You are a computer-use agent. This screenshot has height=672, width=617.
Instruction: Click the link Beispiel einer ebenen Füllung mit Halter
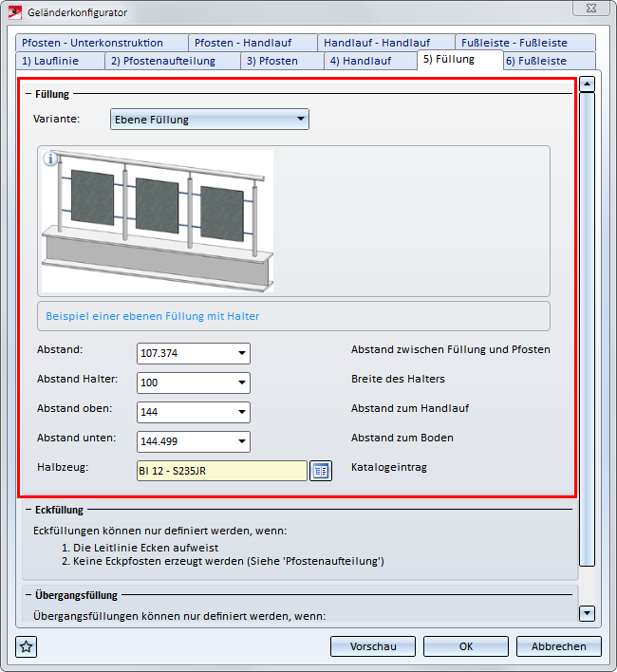click(153, 316)
